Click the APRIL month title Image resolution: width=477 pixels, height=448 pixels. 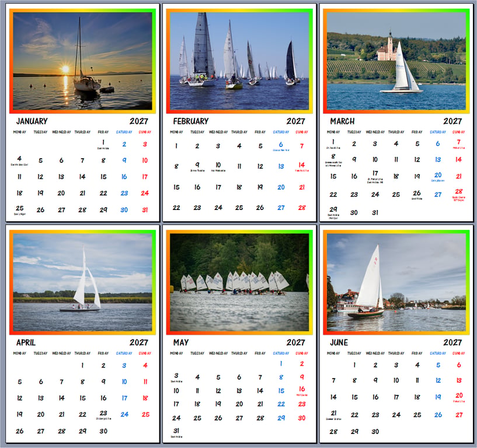coord(26,342)
